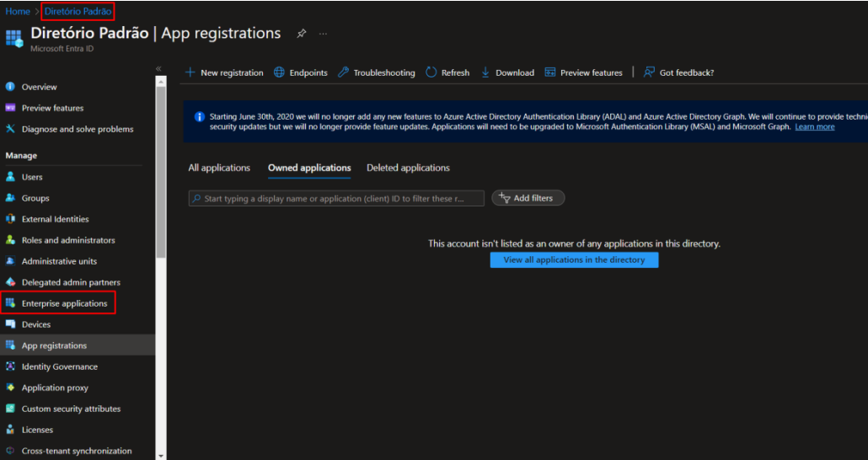This screenshot has width=868, height=460.
Task: Click the sidebar scrollbar down arrow
Action: [160, 456]
